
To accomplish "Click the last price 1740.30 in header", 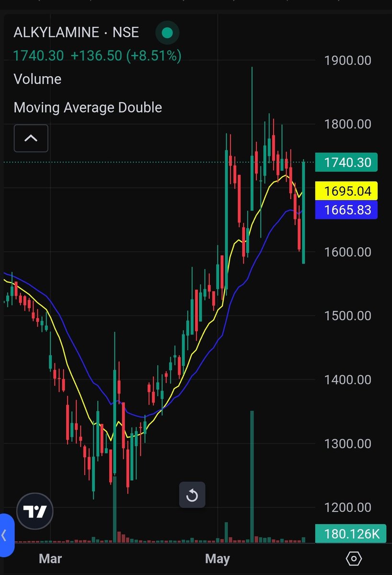I will [38, 56].
